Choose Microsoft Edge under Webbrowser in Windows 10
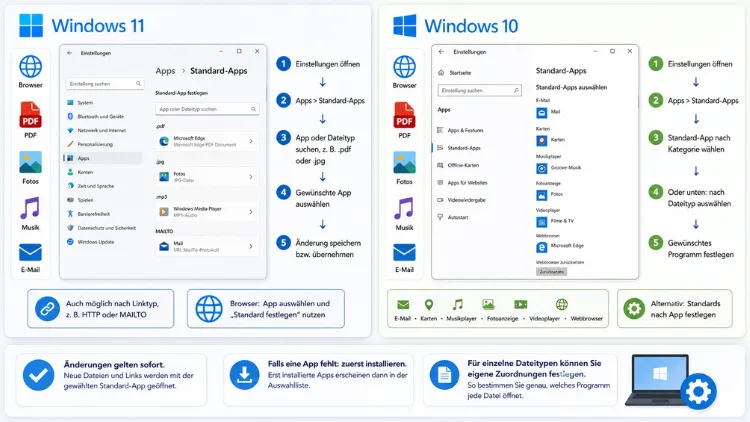The width and height of the screenshot is (750, 422). pos(560,246)
